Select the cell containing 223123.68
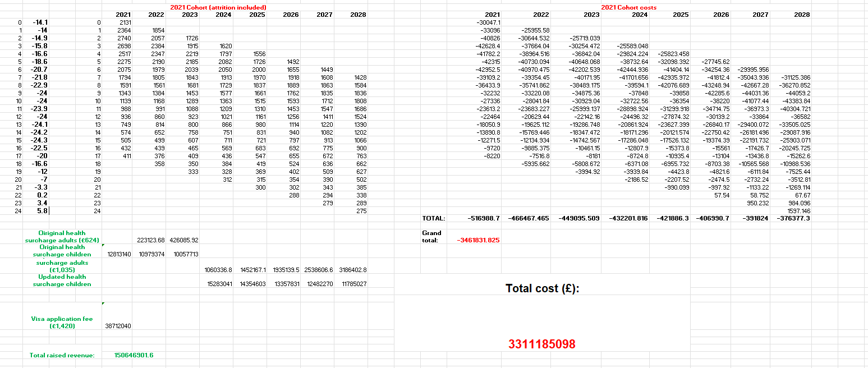This screenshot has width=868, height=368. [x=150, y=240]
